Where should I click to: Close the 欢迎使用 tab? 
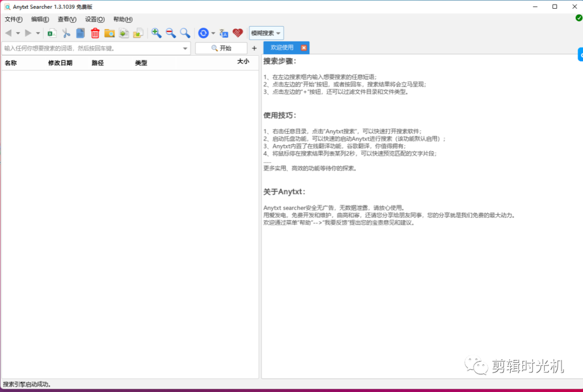pyautogui.click(x=304, y=48)
